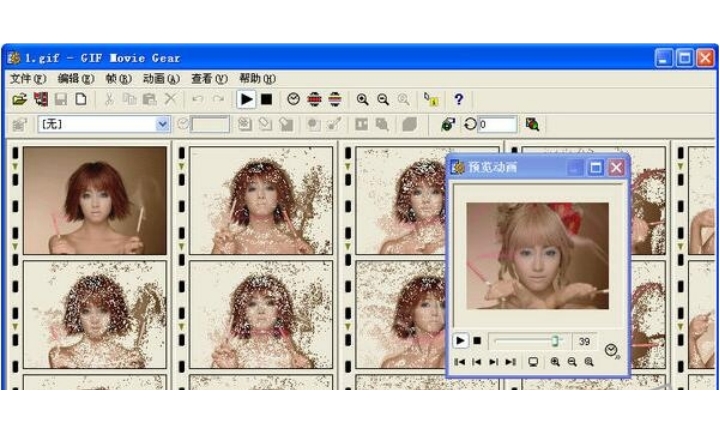720x432 pixels.
Task: Click first red striped optimize icon
Action: (314, 99)
